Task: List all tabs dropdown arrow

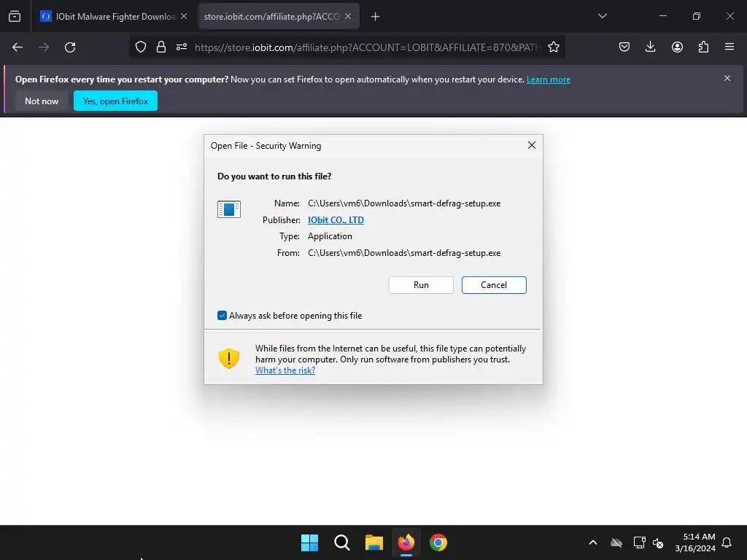Action: 602,16
